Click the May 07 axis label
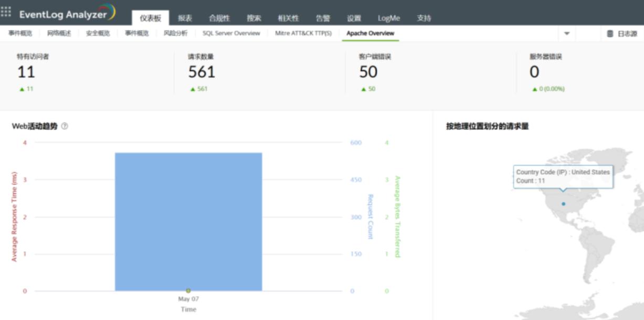 click(x=188, y=299)
